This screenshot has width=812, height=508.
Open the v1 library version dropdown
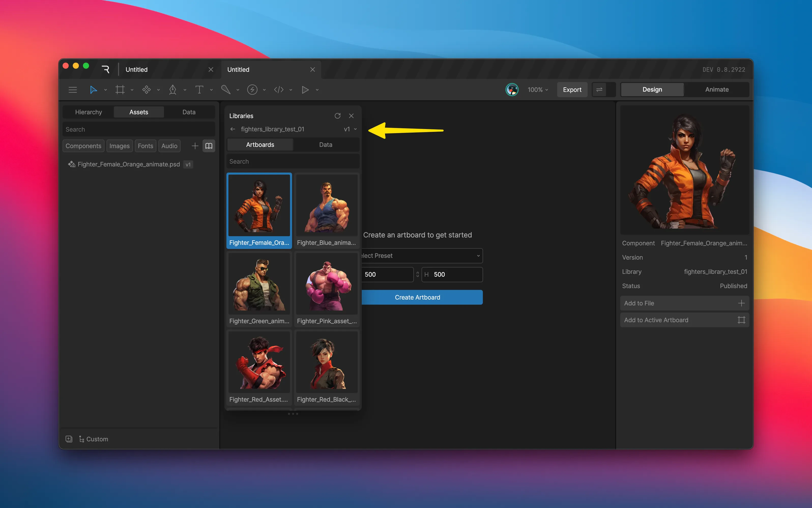[x=350, y=129]
